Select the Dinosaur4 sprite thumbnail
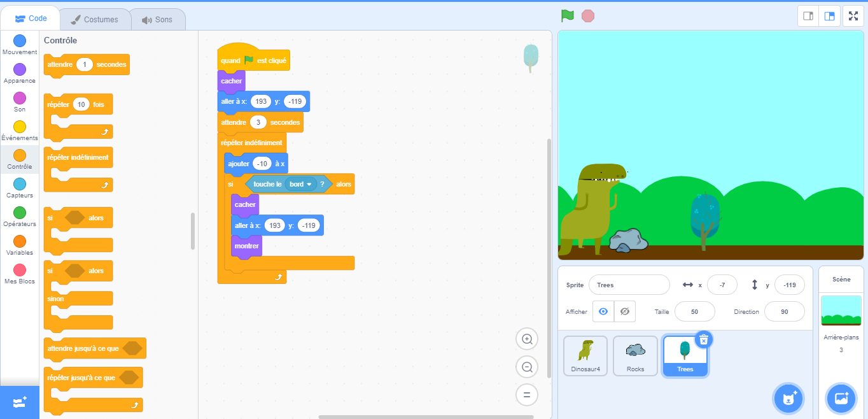Viewport: 868px width, 419px height. point(585,355)
